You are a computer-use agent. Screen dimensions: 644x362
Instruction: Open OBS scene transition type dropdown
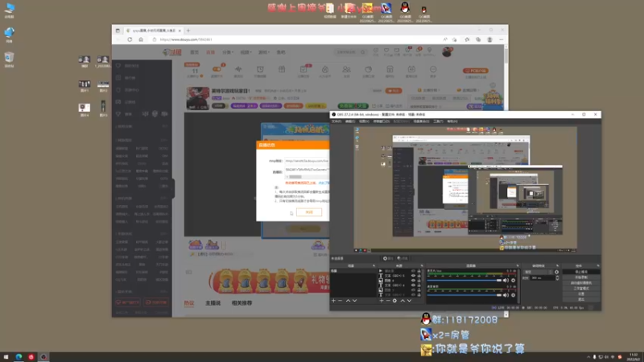[538, 272]
